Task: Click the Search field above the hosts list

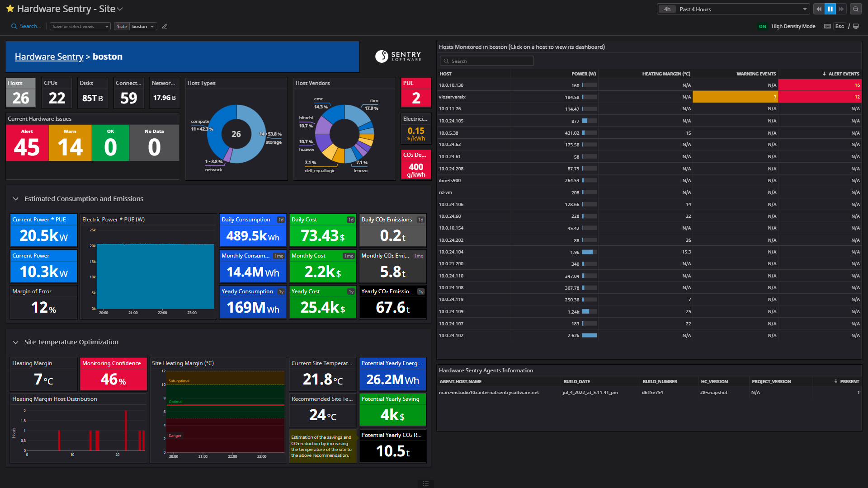Action: click(486, 61)
